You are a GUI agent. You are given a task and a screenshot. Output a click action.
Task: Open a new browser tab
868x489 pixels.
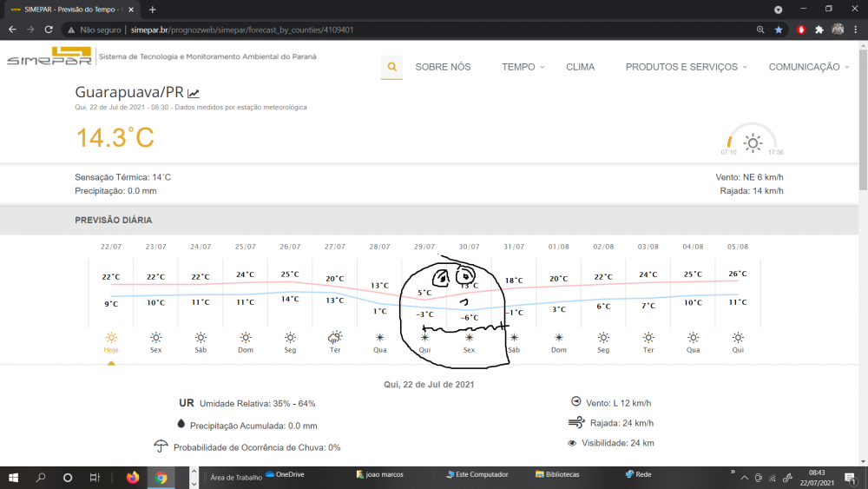153,10
